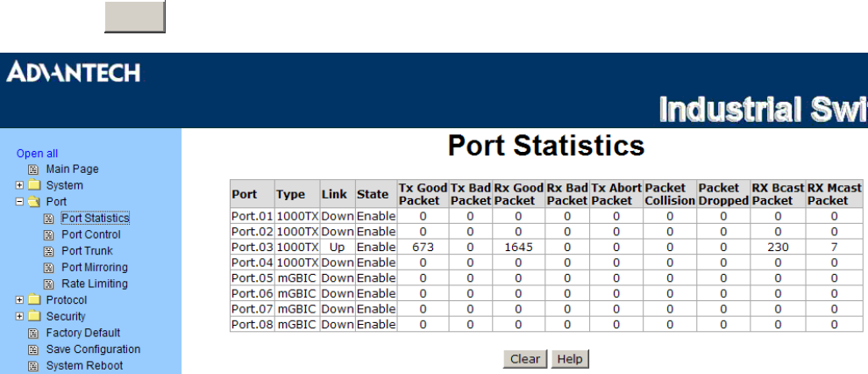
Task: Click the Port Mirroring page icon
Action: [x=49, y=268]
